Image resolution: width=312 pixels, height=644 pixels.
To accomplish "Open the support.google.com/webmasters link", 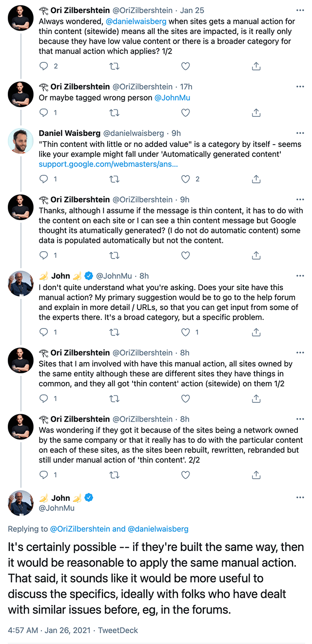I will pos(108,165).
